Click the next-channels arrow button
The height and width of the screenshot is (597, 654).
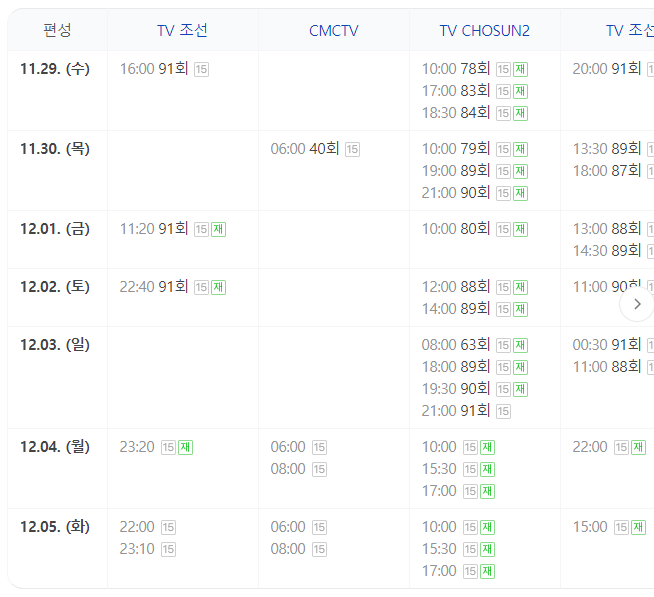[x=637, y=305]
